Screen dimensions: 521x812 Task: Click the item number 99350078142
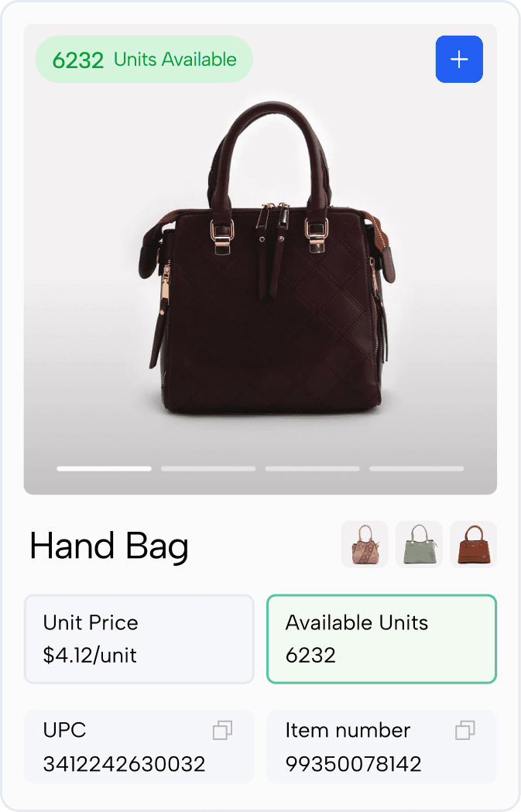354,764
